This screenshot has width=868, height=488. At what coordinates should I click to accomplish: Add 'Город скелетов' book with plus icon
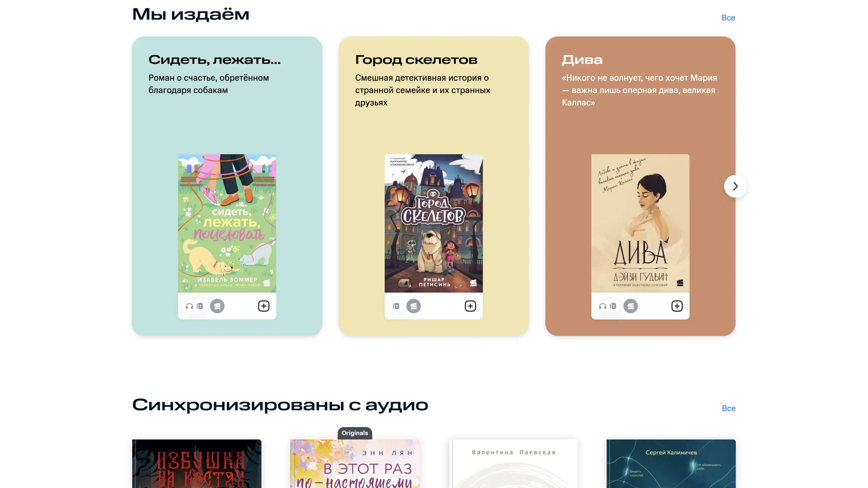pyautogui.click(x=470, y=306)
